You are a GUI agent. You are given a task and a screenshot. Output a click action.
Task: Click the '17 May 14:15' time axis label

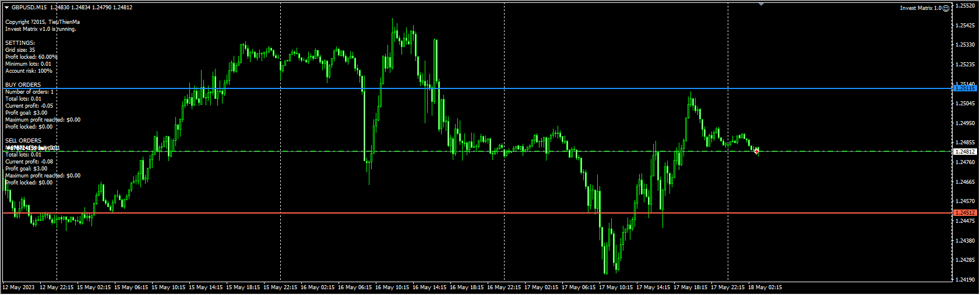(x=654, y=287)
